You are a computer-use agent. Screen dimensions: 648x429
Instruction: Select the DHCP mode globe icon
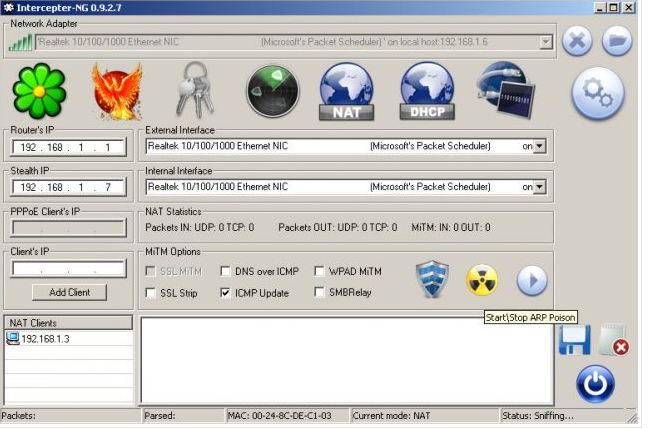[427, 92]
